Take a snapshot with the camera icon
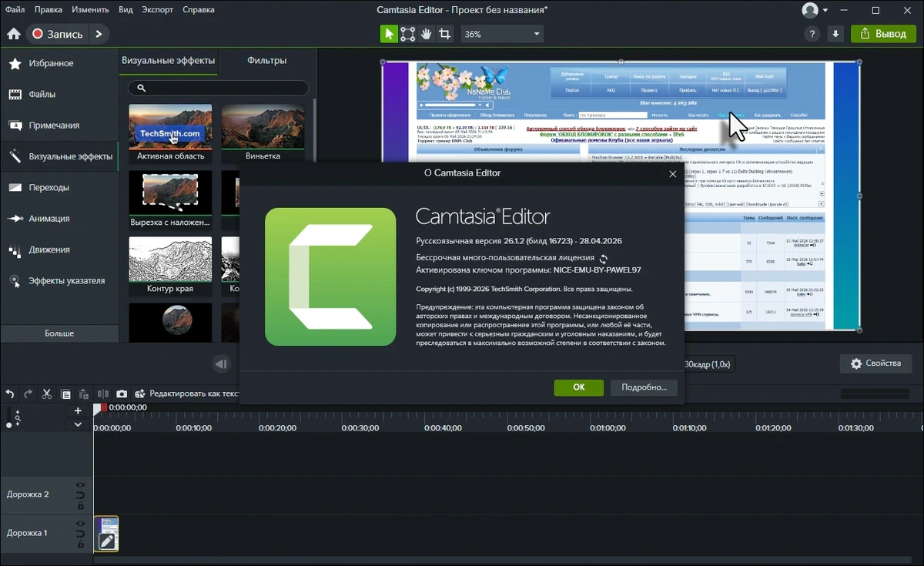Viewport: 924px width, 566px height. click(122, 394)
